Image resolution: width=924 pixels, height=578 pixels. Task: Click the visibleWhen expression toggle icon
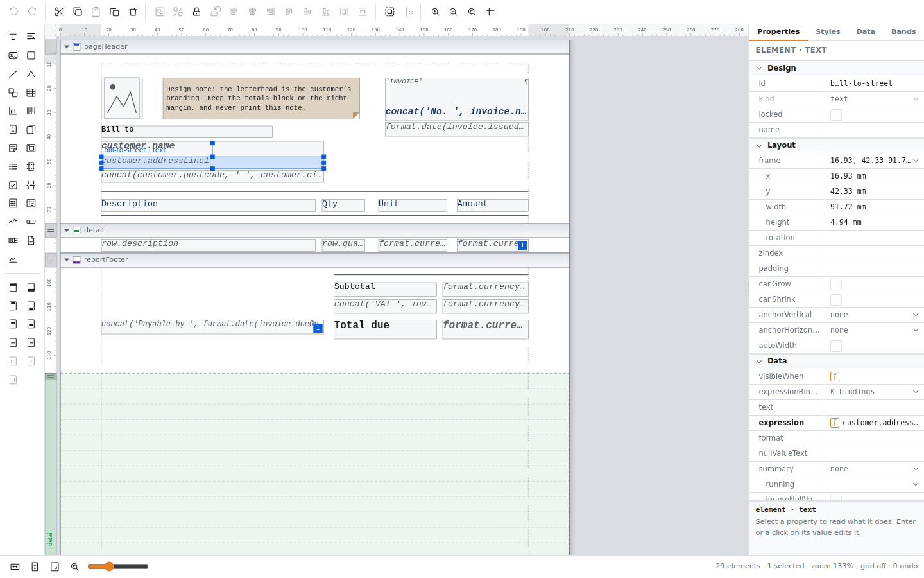(834, 376)
